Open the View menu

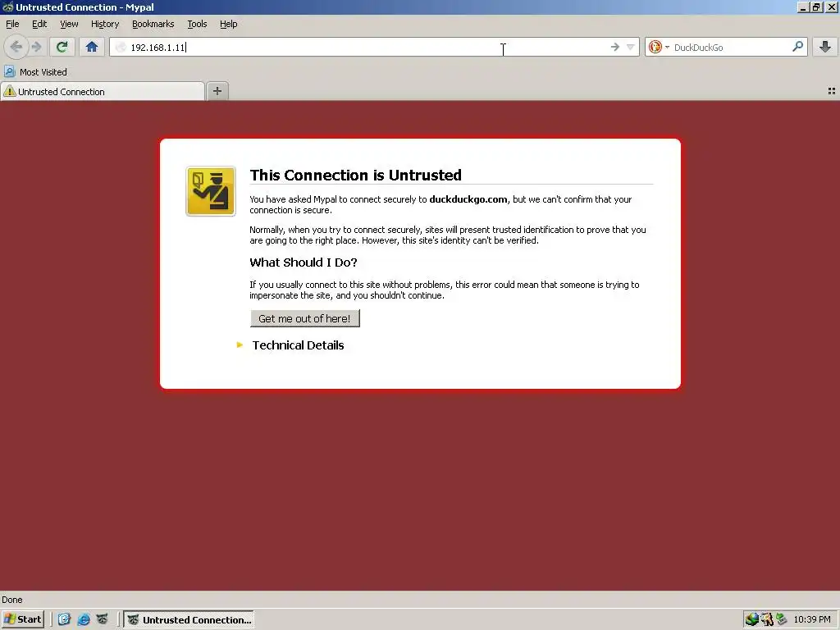coord(69,24)
